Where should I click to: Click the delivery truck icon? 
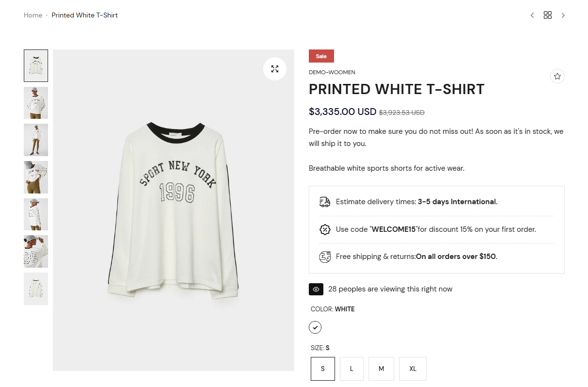click(325, 202)
